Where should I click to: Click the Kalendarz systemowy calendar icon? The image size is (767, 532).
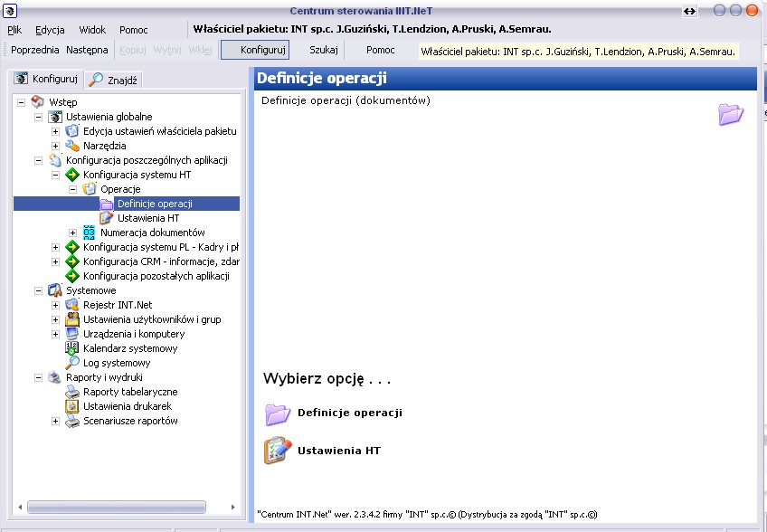click(x=72, y=348)
